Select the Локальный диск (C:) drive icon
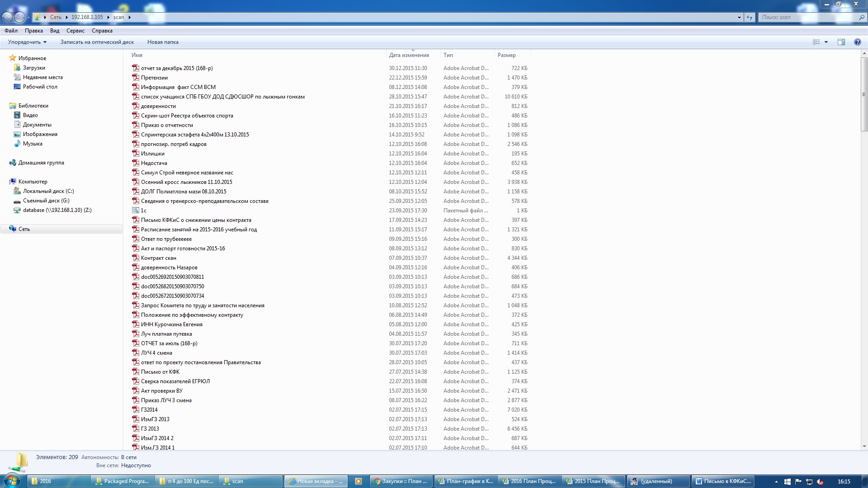The height and width of the screenshot is (488, 868). 17,191
